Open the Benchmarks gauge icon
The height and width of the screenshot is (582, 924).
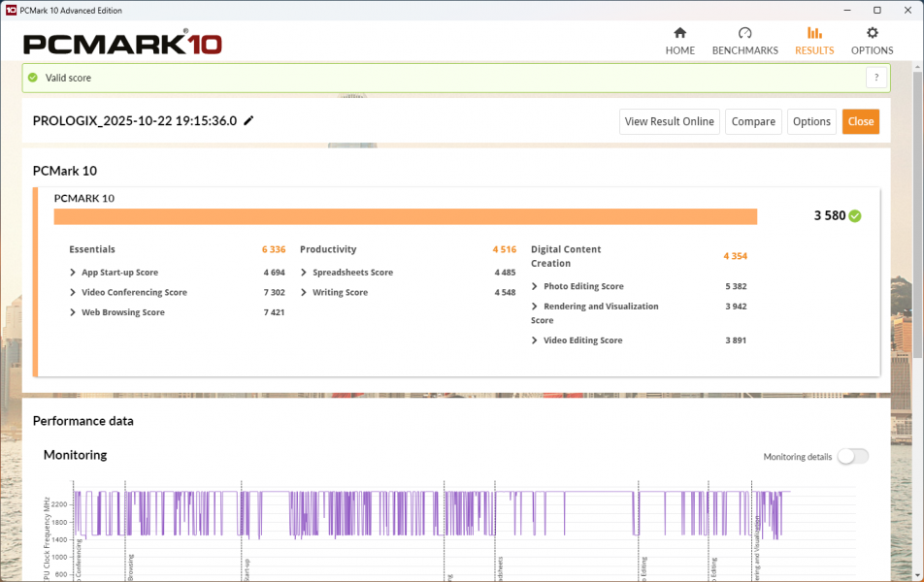point(744,33)
